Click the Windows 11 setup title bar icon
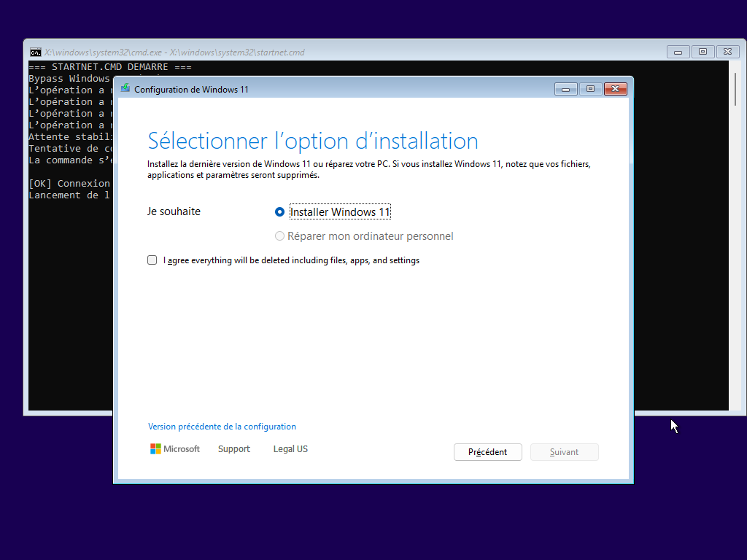 [x=125, y=89]
